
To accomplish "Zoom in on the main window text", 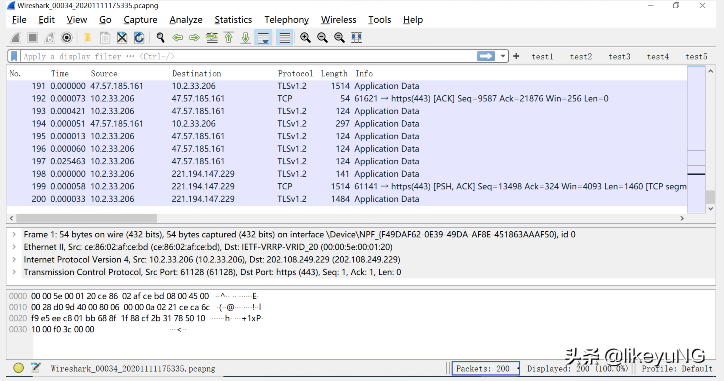I will (x=305, y=38).
